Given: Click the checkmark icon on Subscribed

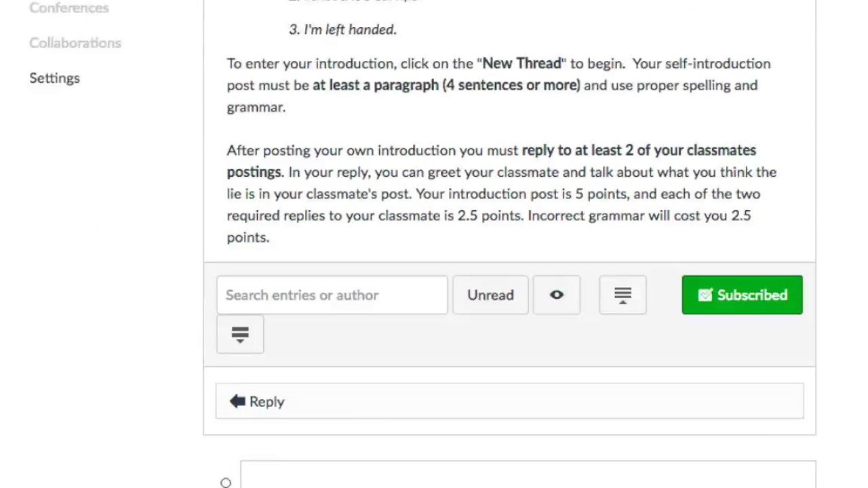Looking at the screenshot, I should point(705,295).
